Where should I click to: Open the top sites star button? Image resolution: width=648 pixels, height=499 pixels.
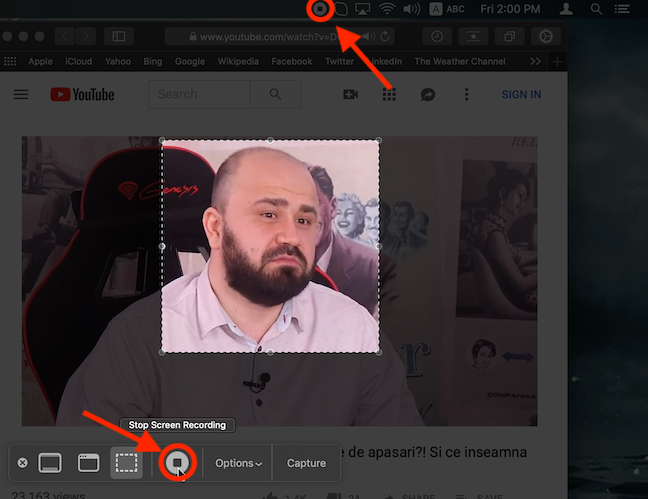(473, 37)
